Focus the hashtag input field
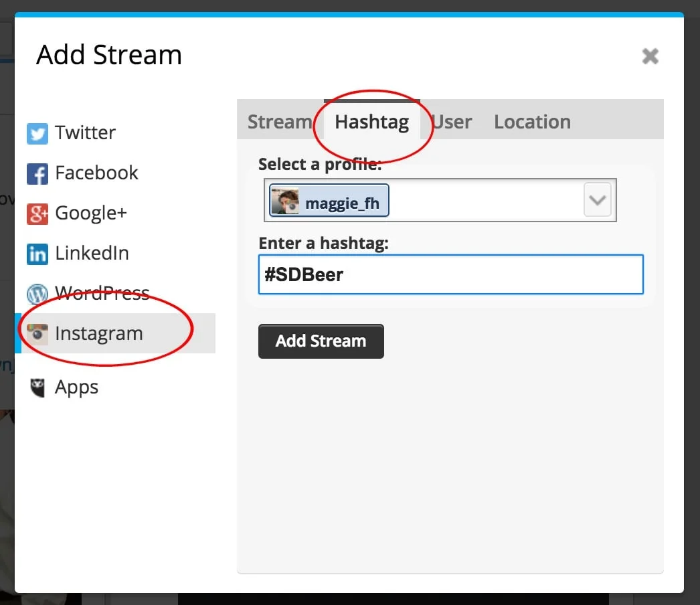The image size is (700, 605). (x=451, y=274)
